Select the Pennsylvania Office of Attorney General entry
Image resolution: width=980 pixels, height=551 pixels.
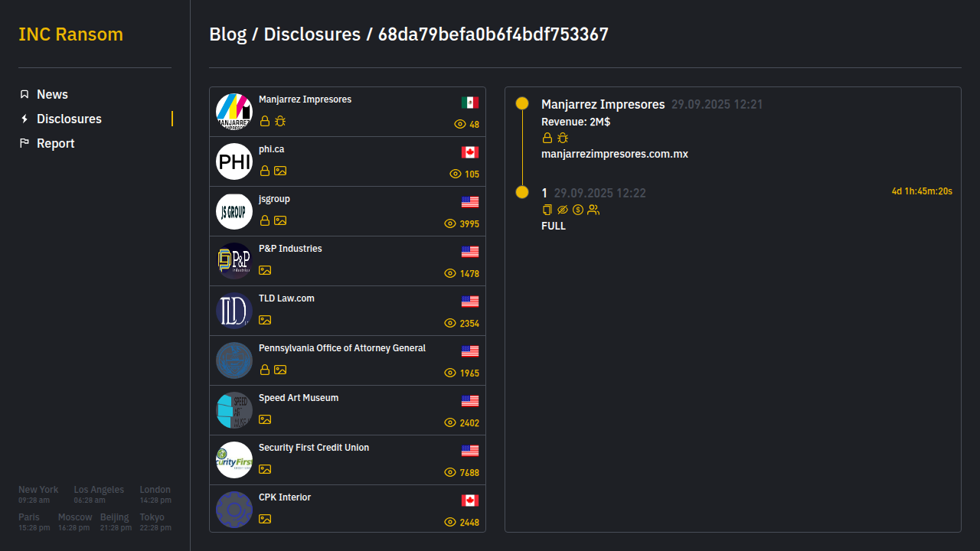pyautogui.click(x=341, y=348)
